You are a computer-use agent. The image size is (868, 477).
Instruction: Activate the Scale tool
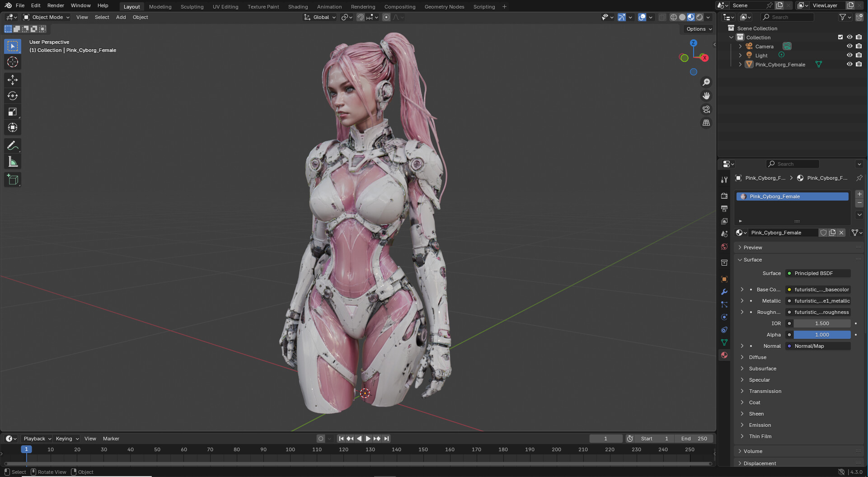click(x=13, y=112)
